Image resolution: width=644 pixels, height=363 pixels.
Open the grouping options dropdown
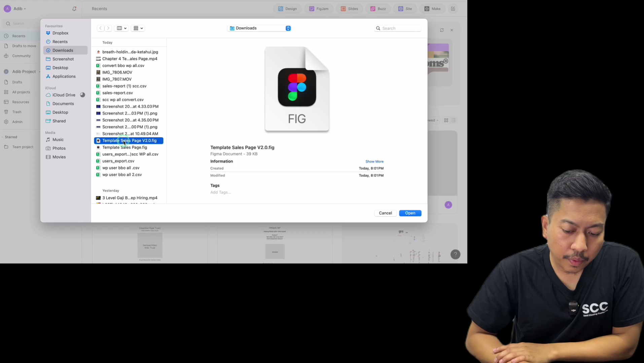click(x=138, y=28)
